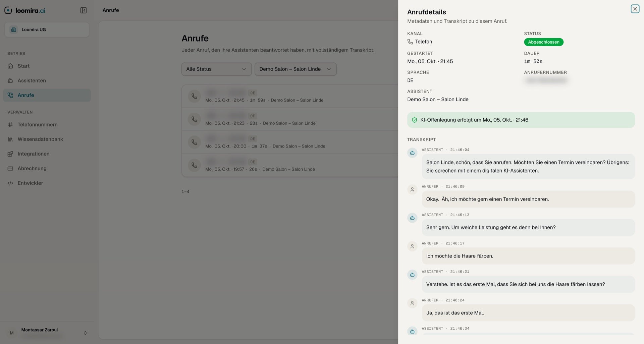Screen dimensions: 644x344
Task: Expand the Alle Status filter dropdown
Action: 217,69
